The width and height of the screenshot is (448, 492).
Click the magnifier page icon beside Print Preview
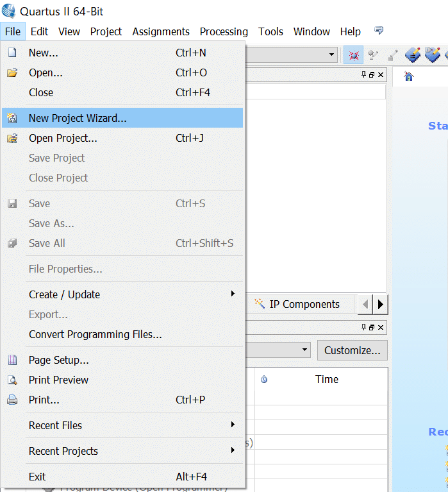click(x=12, y=380)
